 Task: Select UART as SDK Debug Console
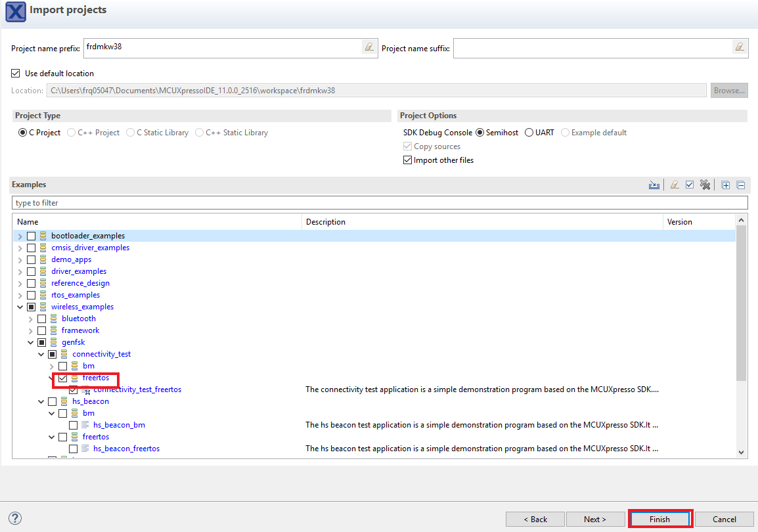529,133
